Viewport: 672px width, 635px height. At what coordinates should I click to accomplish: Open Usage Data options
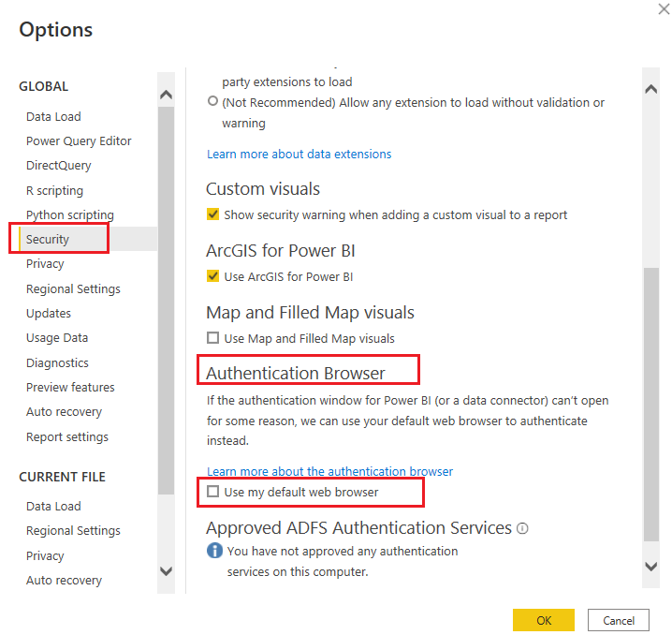(57, 338)
